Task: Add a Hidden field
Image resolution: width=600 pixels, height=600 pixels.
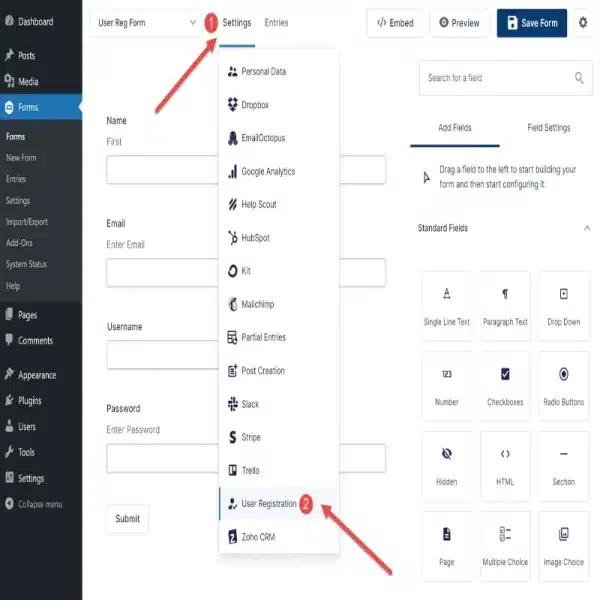Action: click(447, 466)
